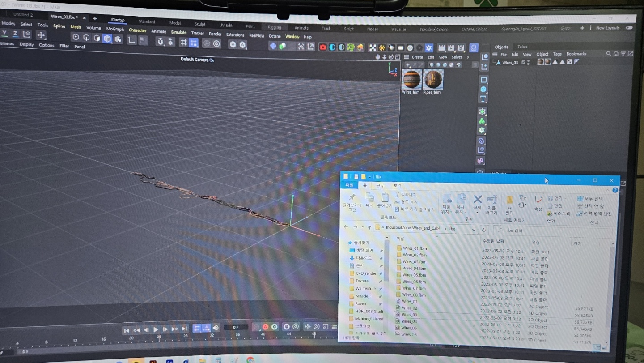Toggle the New Layouts switch

tap(629, 28)
